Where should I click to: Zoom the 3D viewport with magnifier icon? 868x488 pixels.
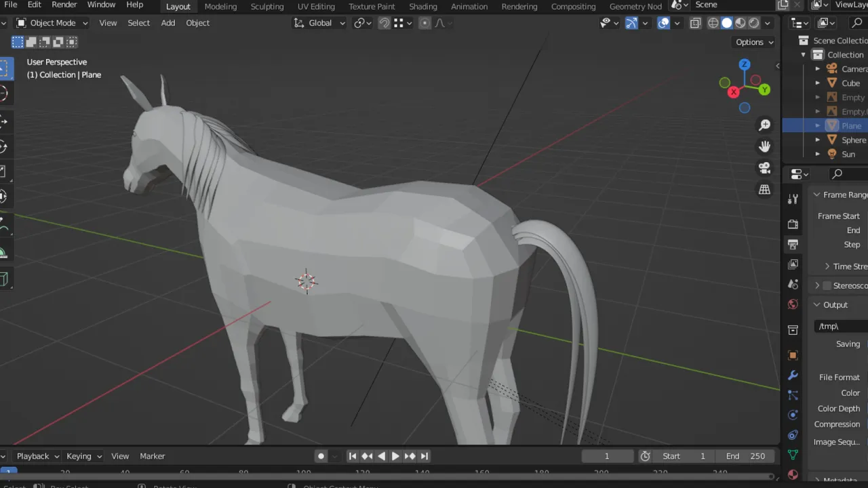point(764,125)
